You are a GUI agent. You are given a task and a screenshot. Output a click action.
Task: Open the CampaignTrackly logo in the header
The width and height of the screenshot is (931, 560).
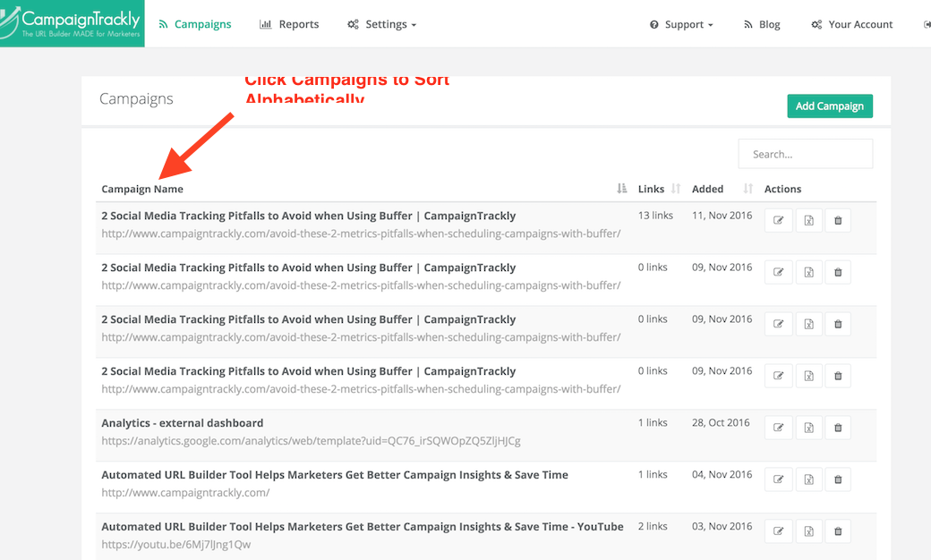point(72,23)
